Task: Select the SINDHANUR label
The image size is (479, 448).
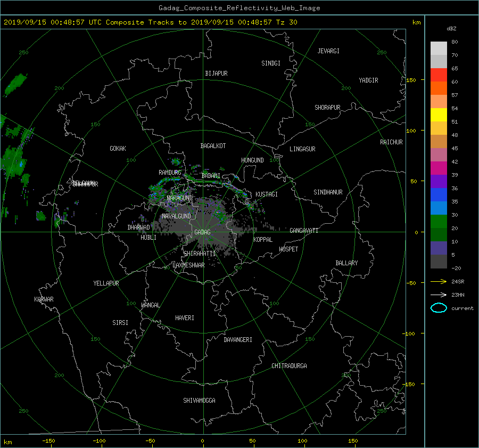Action: click(x=328, y=192)
